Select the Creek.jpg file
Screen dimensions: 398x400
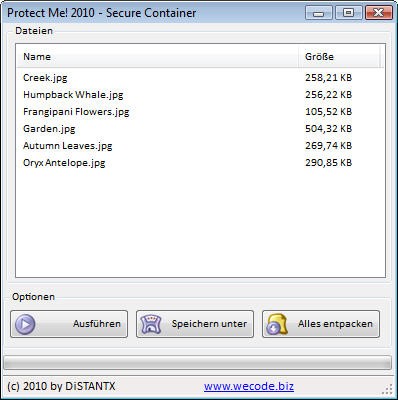(x=45, y=78)
